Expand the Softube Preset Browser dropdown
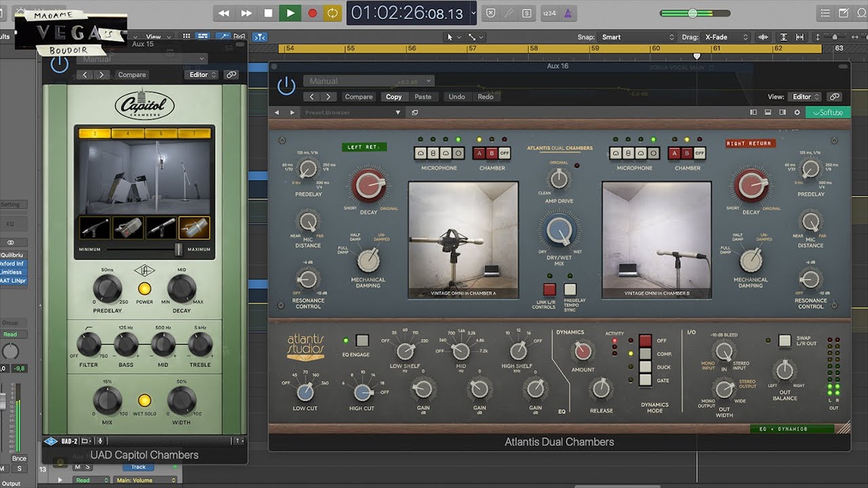Image resolution: width=868 pixels, height=488 pixels. 398,113
